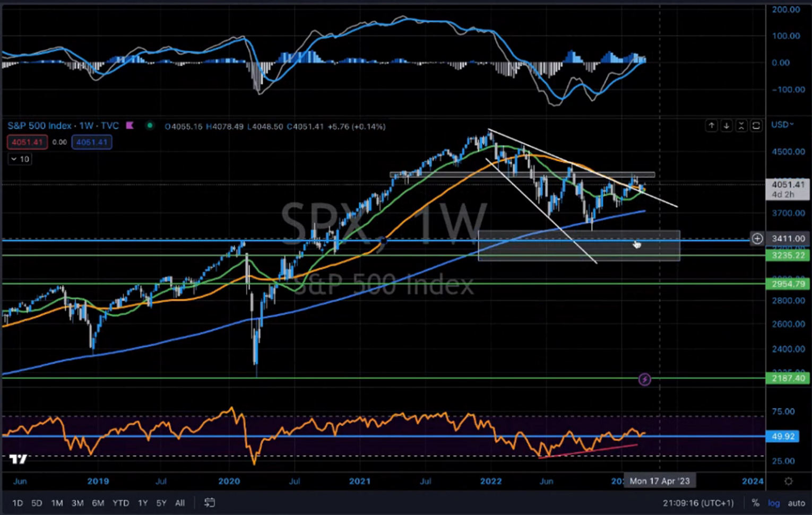Collapse the pane using the collapse icon

point(741,126)
